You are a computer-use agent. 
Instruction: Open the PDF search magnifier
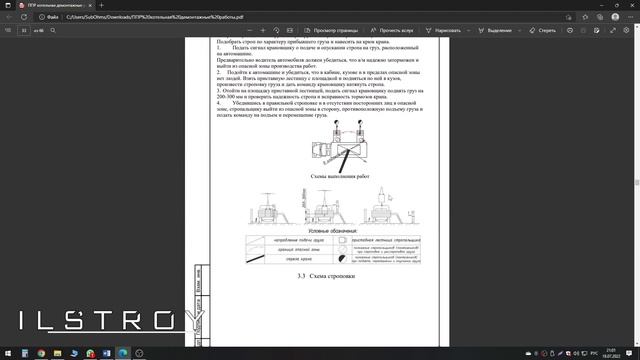53,30
